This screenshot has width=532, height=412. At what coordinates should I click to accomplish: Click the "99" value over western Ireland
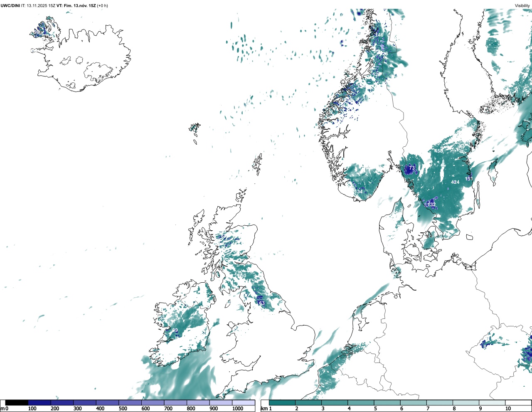click(175, 330)
